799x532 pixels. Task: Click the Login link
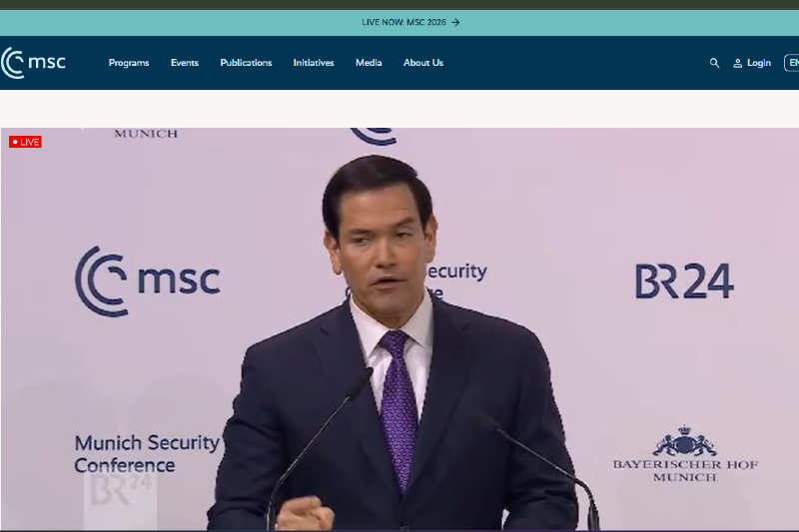coord(758,63)
